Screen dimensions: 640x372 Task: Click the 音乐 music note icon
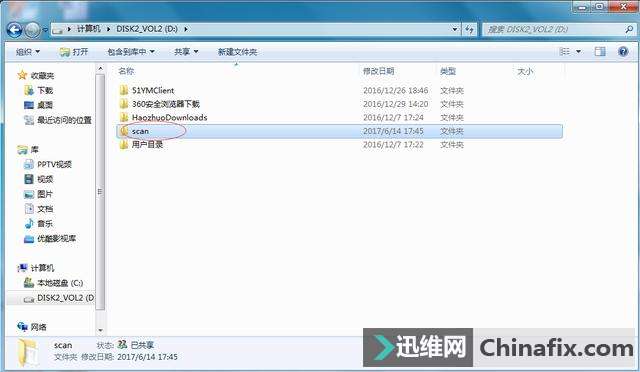click(29, 223)
